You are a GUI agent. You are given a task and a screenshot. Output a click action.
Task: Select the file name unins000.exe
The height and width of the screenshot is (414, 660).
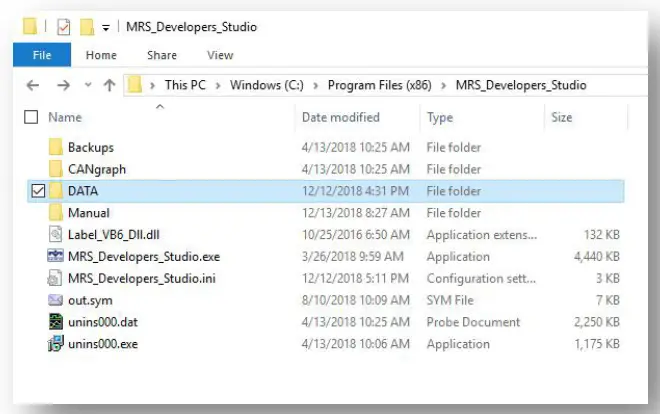[103, 344]
